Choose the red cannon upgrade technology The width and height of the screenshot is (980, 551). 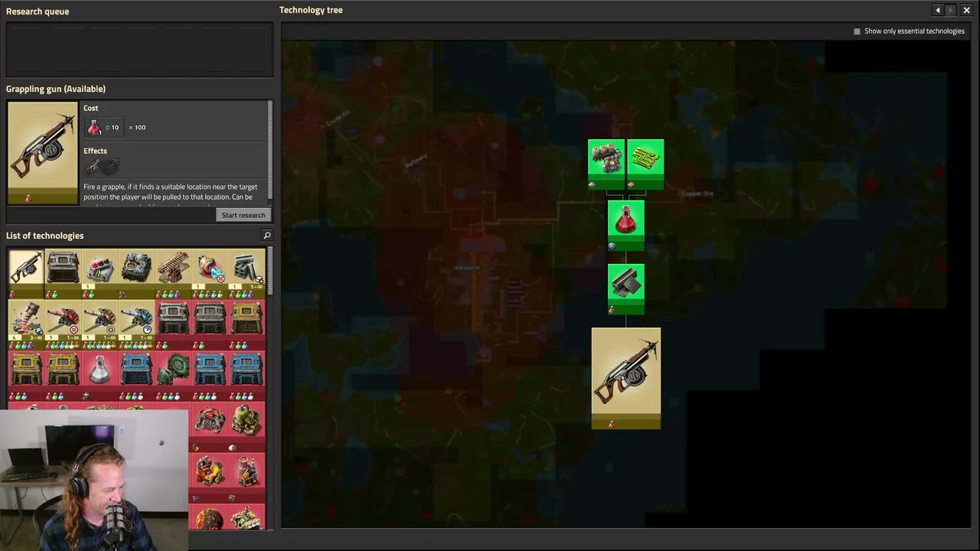pyautogui.click(x=63, y=324)
